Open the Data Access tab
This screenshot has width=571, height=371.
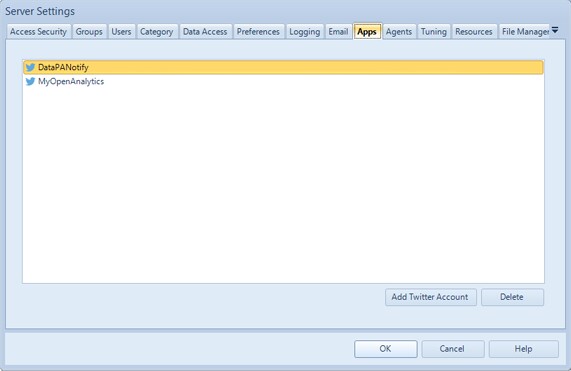click(x=205, y=32)
